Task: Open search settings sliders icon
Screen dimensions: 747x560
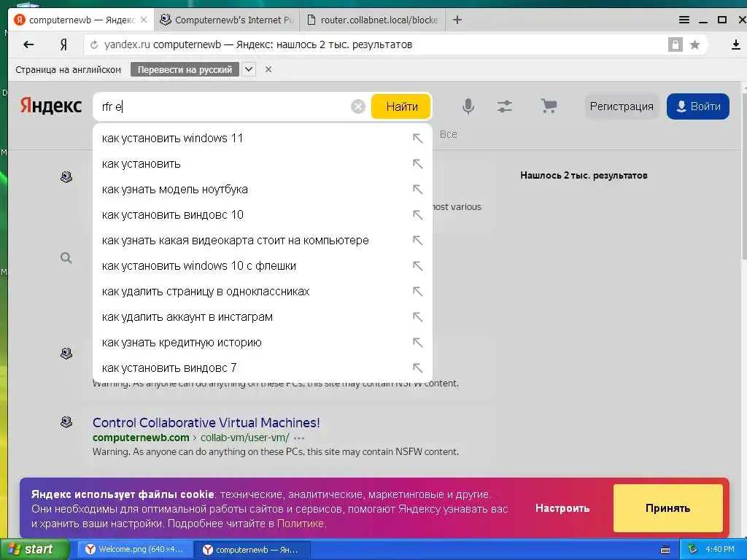Action: click(505, 106)
